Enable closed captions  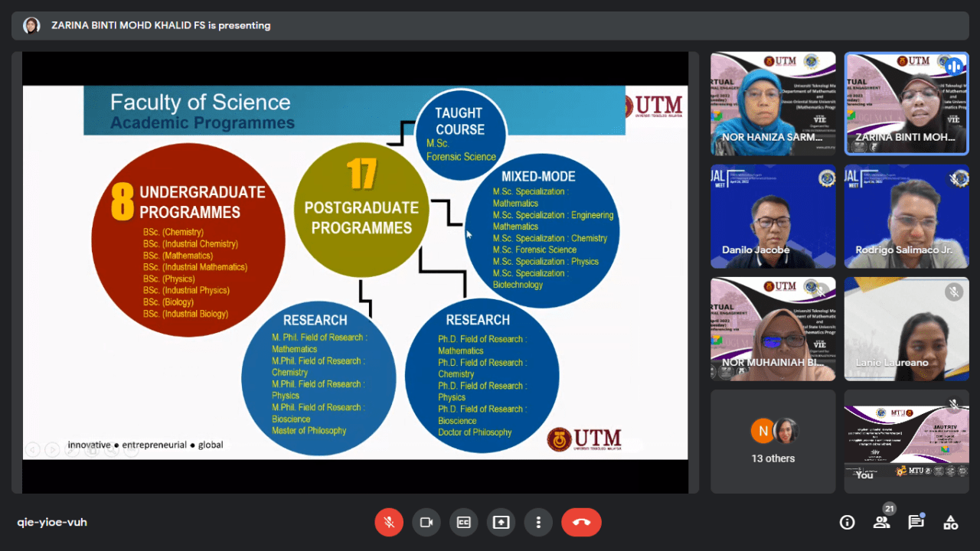point(464,522)
